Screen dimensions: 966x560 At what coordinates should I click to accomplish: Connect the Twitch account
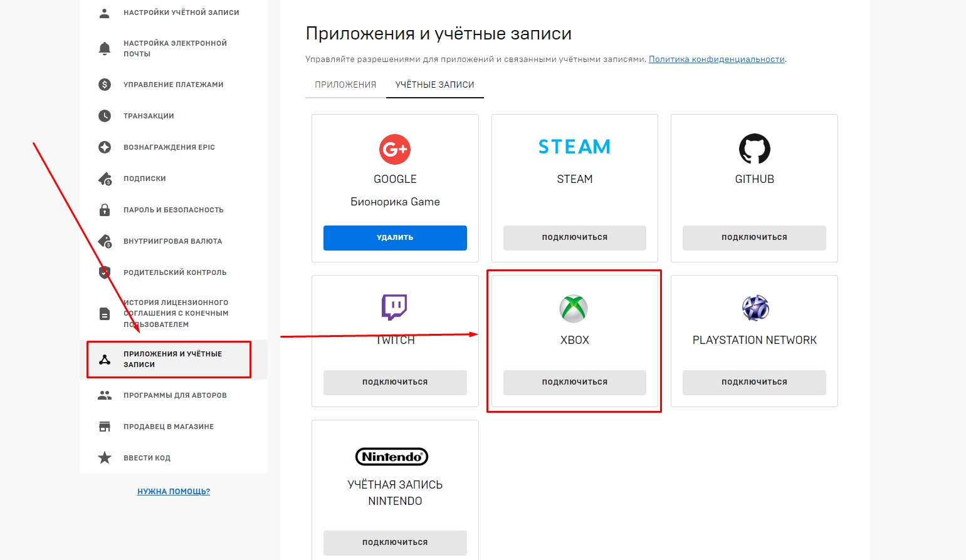point(395,382)
